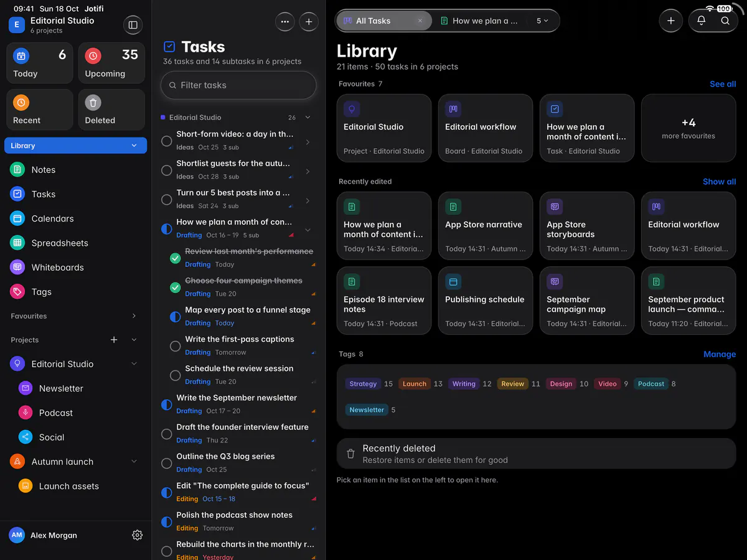
Task: Open the Deleted list tile
Action: point(112,110)
